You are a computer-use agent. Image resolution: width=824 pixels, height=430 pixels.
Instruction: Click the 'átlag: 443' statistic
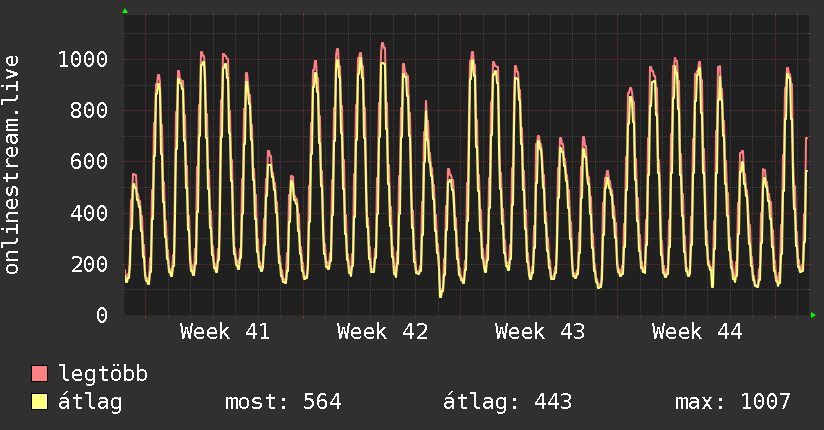pyautogui.click(x=507, y=402)
